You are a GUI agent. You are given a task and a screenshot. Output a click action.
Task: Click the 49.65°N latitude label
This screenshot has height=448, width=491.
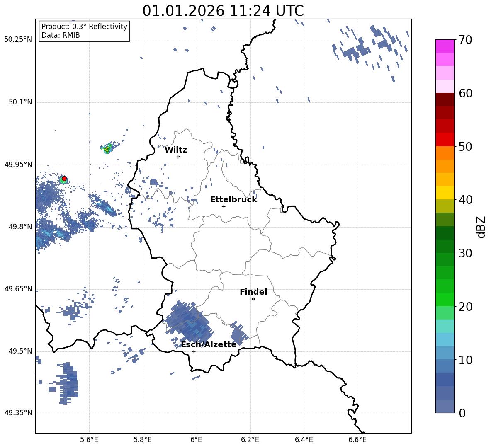point(18,288)
